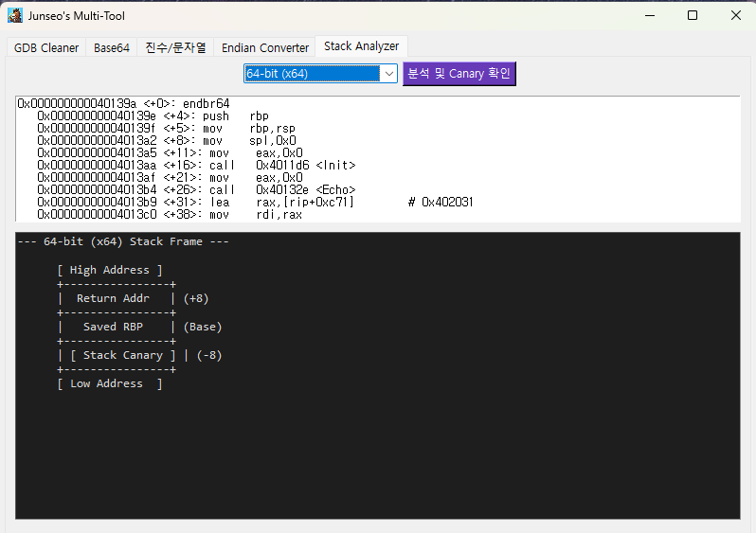Expand the architecture dropdown arrow

click(x=388, y=74)
